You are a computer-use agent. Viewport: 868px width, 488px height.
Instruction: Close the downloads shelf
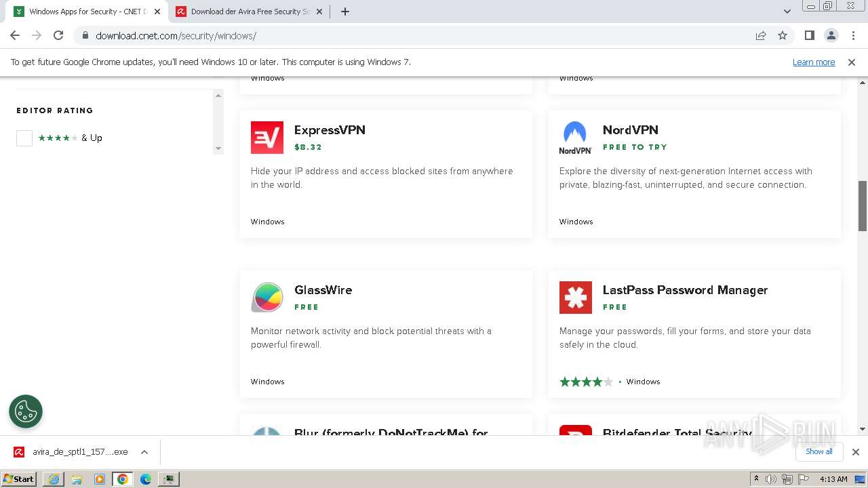tap(855, 452)
